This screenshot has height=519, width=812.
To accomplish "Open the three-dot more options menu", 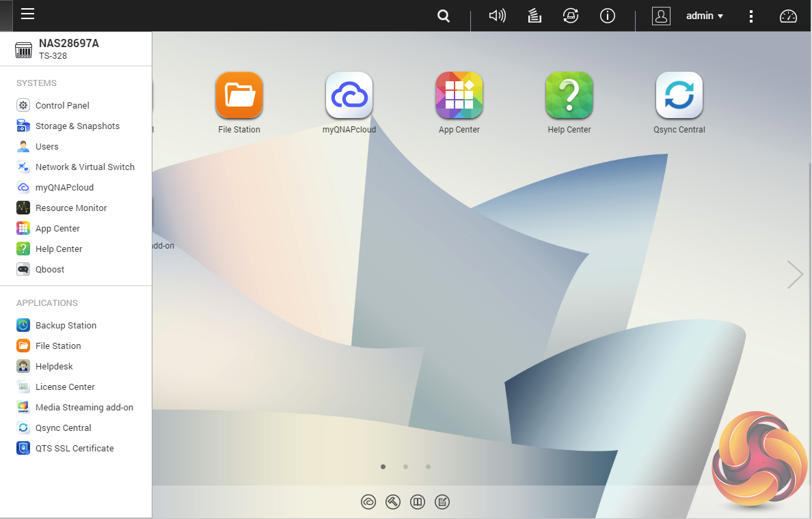I will (x=751, y=16).
